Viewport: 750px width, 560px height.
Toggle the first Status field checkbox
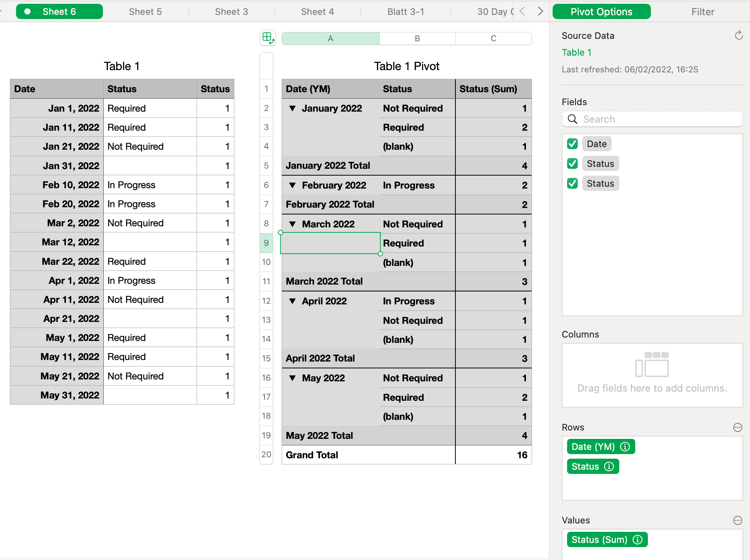572,164
